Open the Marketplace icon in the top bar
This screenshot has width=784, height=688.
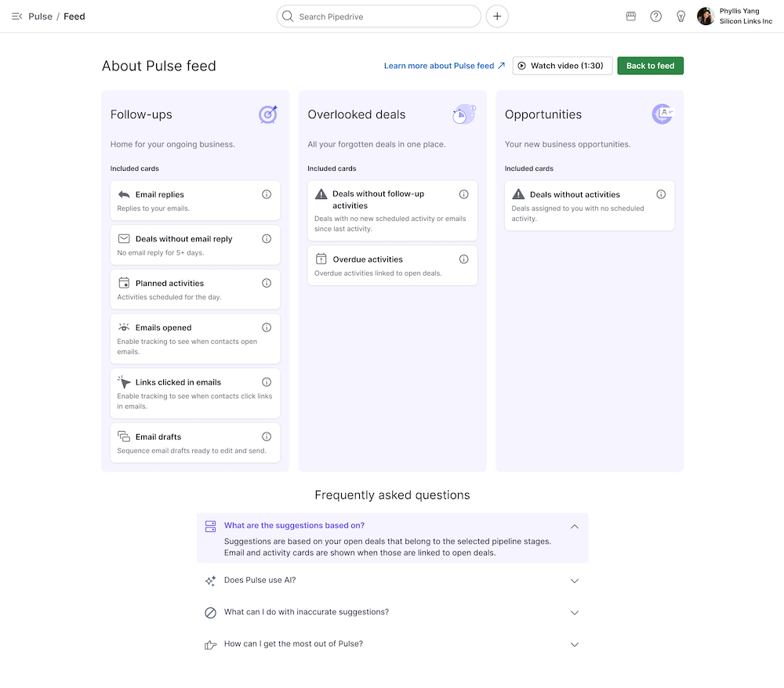[x=630, y=16]
